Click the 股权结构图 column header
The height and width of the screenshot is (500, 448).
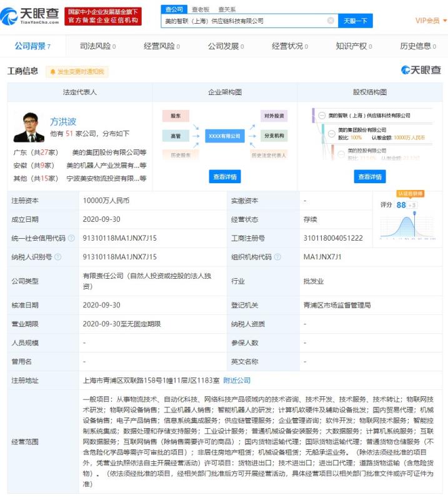click(x=370, y=92)
